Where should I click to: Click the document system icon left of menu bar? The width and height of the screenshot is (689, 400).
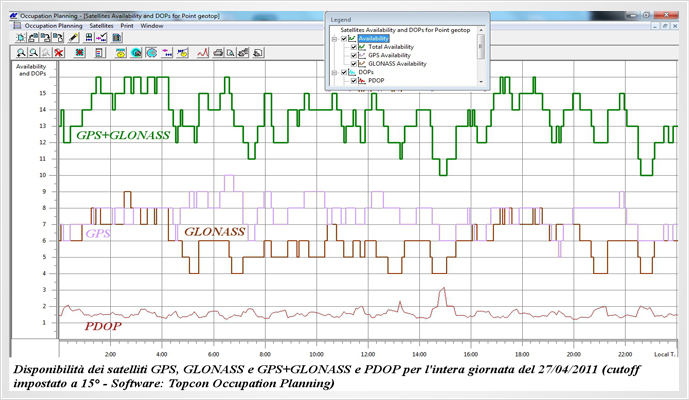[17, 25]
